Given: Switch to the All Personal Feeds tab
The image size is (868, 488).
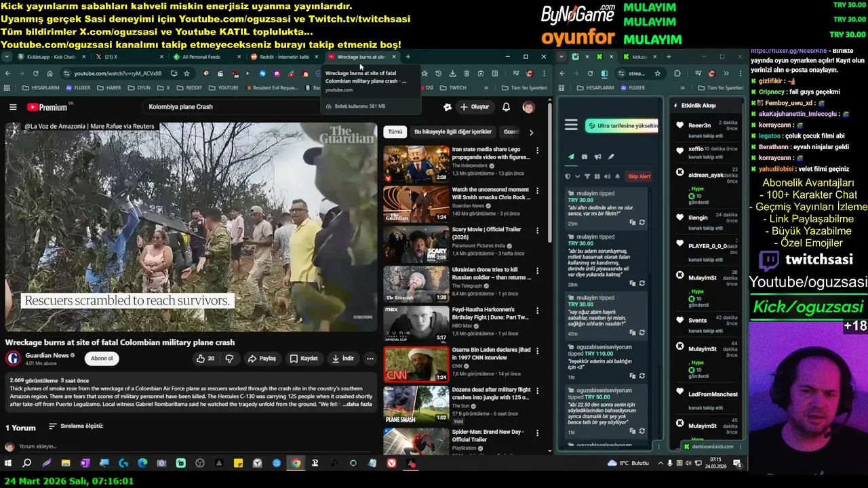Looking at the screenshot, I should [206, 57].
